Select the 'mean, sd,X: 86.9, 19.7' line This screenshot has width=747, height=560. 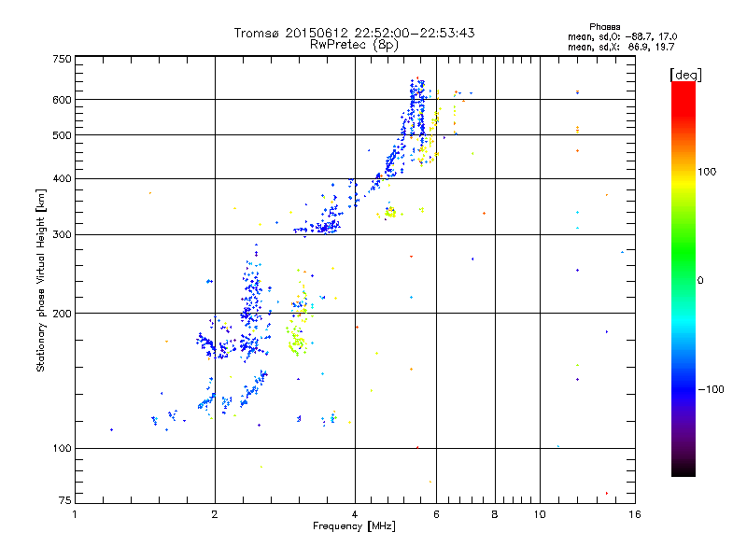621,47
